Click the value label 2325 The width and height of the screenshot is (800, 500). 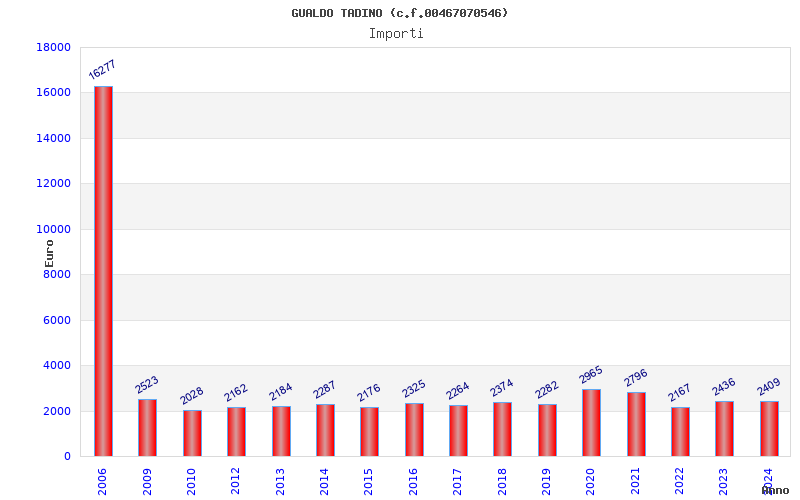pos(414,389)
